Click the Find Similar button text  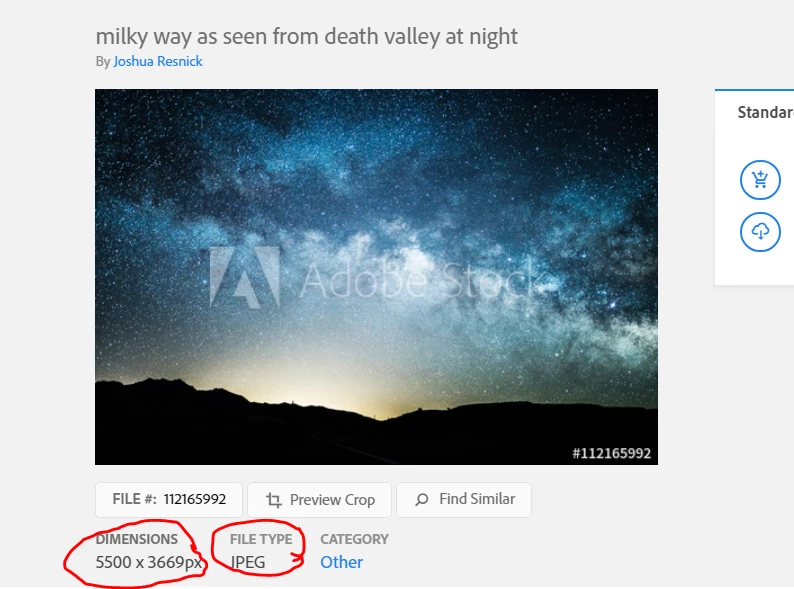477,499
